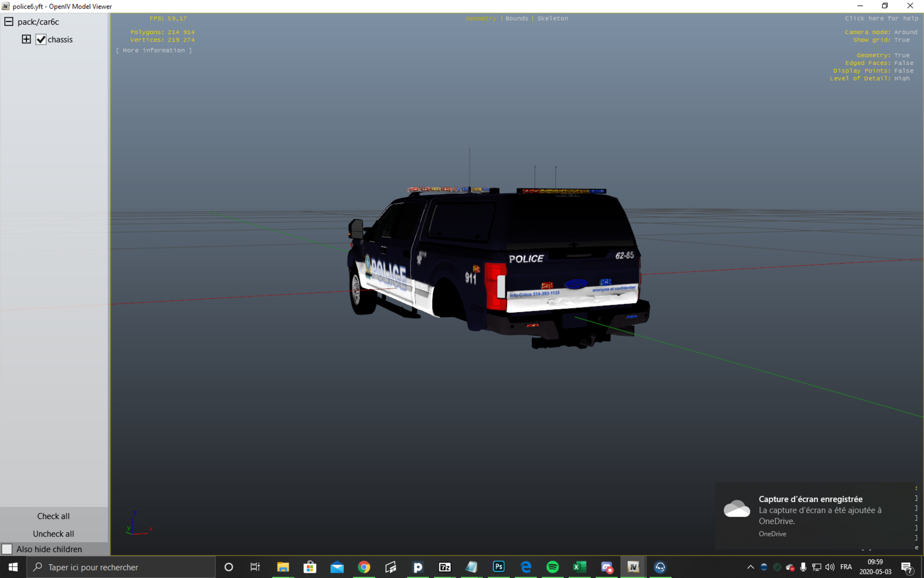Open 7-Zip from the taskbar
This screenshot has width=924, height=578.
click(x=445, y=567)
